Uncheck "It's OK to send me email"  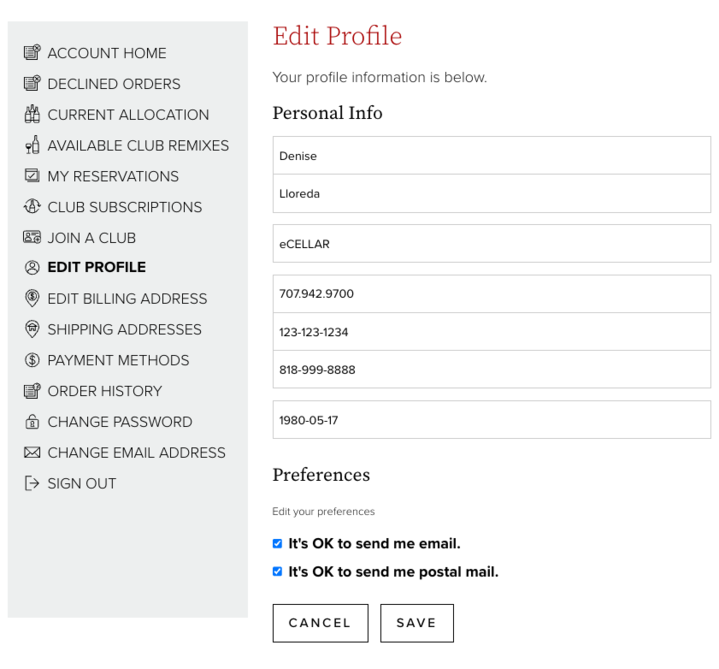pos(277,544)
